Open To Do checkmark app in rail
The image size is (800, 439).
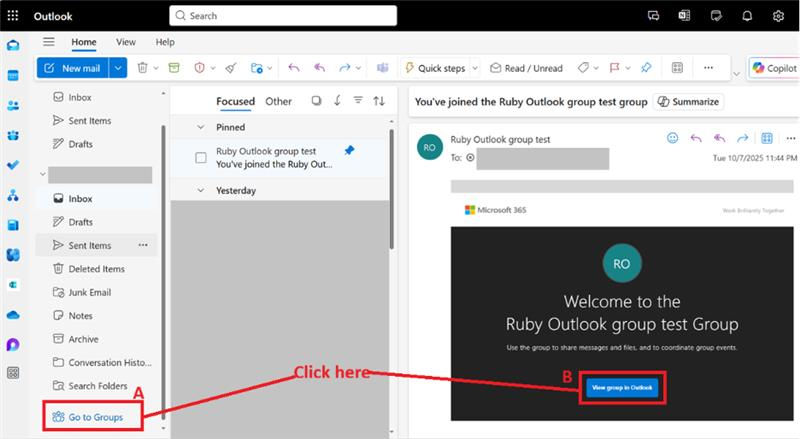(x=13, y=165)
